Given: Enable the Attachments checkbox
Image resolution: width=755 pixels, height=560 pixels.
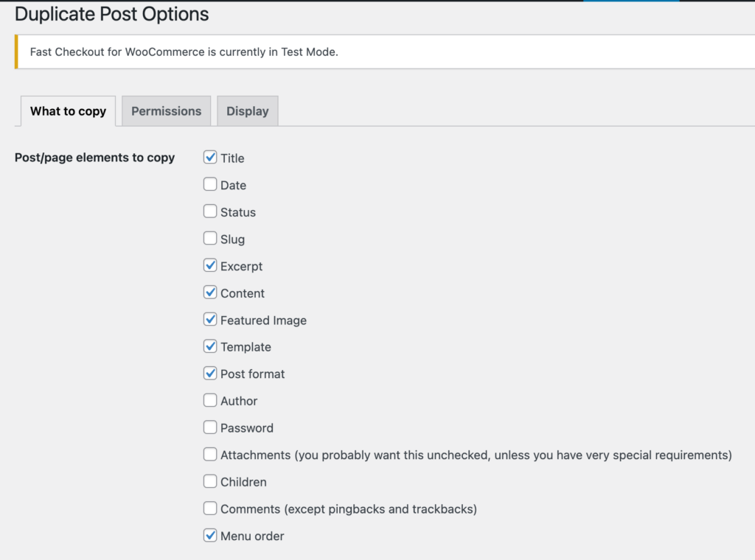Looking at the screenshot, I should [x=210, y=454].
